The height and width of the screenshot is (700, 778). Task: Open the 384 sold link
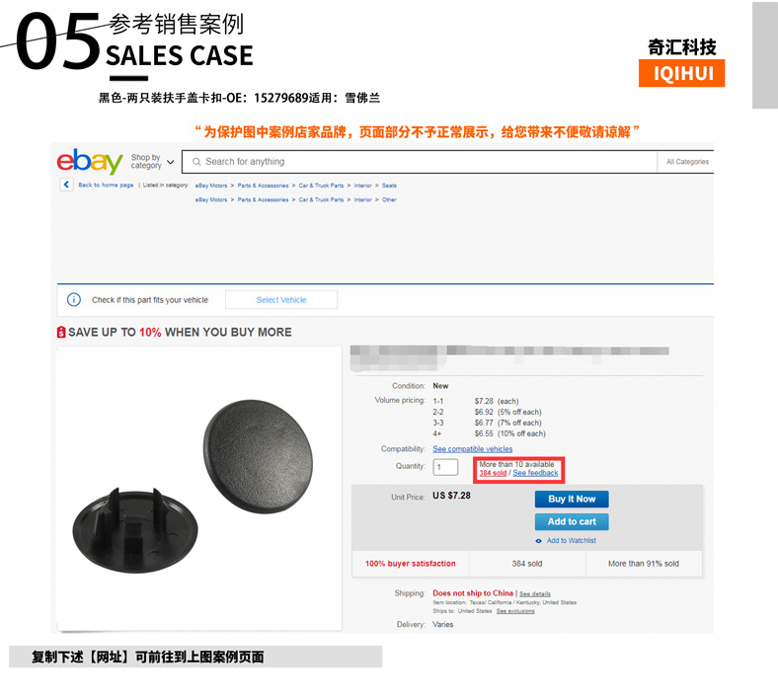493,473
